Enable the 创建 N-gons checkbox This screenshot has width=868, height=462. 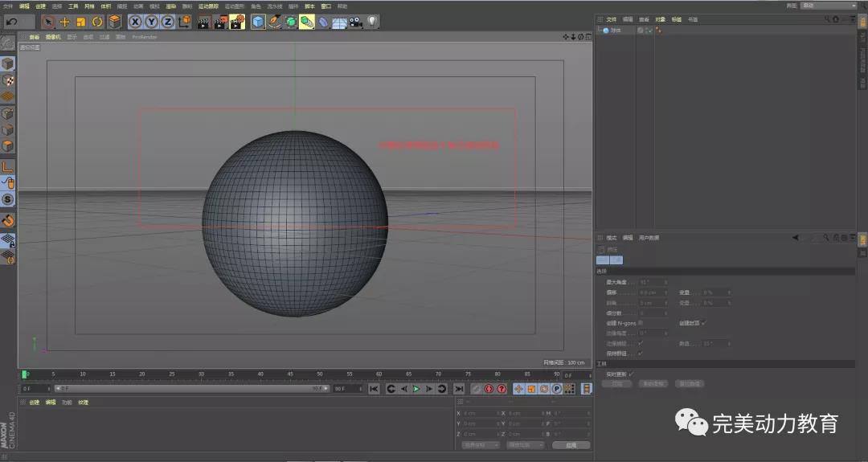point(641,322)
